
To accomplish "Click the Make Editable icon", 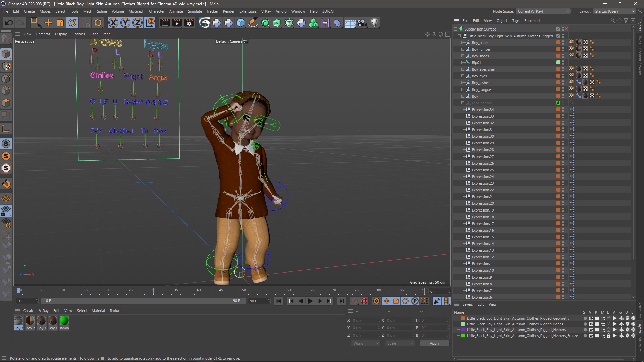I will point(6,39).
